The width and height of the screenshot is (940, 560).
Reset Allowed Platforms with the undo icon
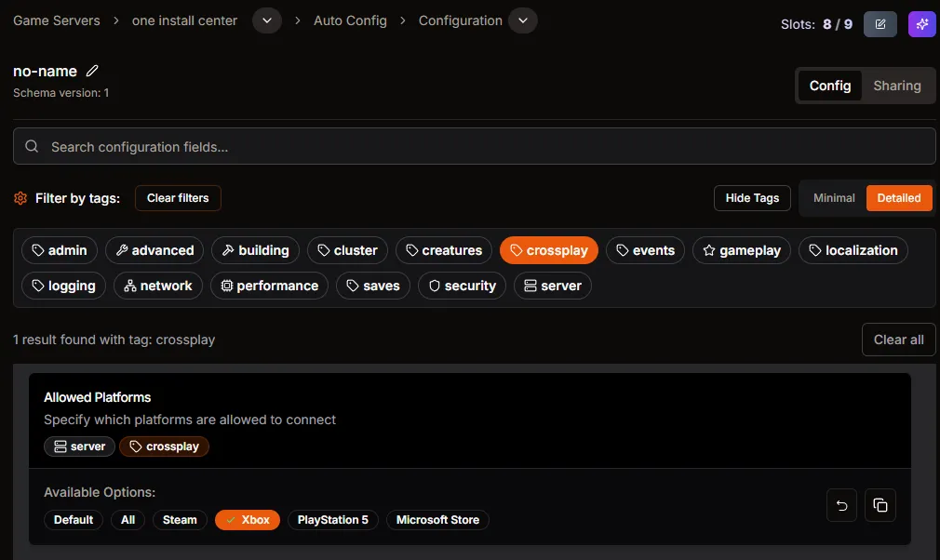tap(841, 505)
